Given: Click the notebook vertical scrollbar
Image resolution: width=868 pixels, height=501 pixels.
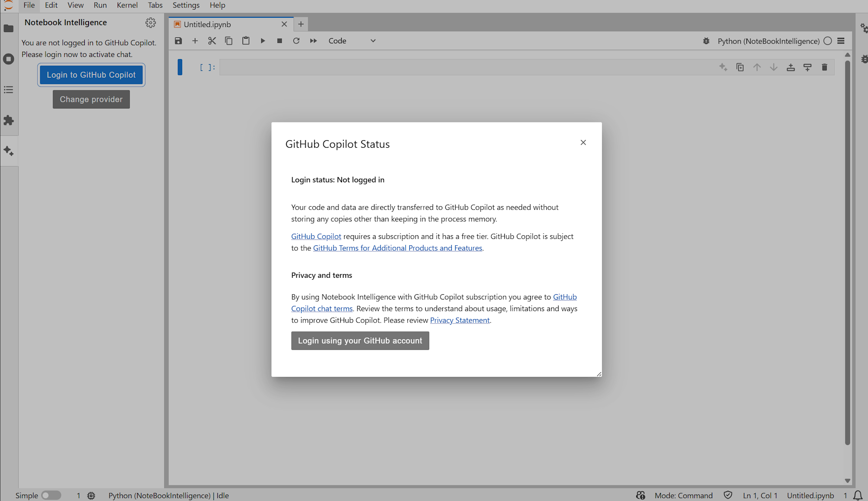Looking at the screenshot, I should tap(848, 252).
